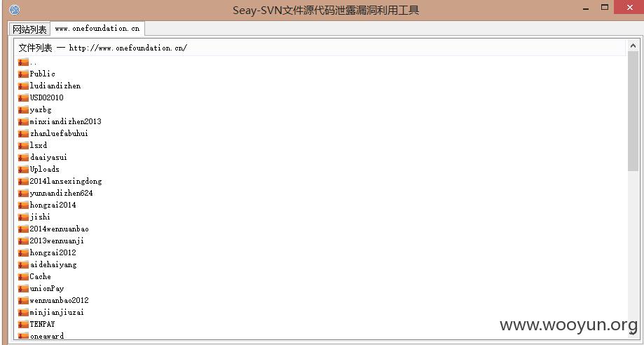
Task: Click the folder icon beside 2013wennuanji
Action: tap(23, 241)
